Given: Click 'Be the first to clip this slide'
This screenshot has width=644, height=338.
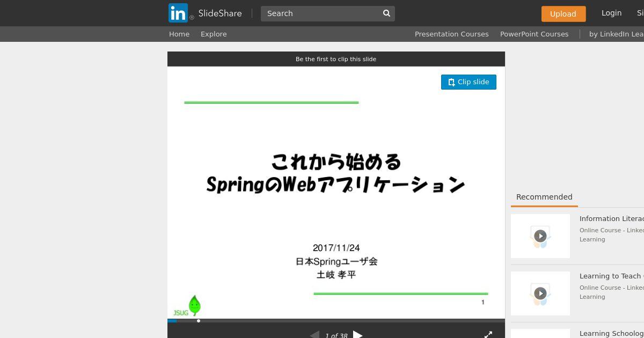Looking at the screenshot, I should click(336, 59).
